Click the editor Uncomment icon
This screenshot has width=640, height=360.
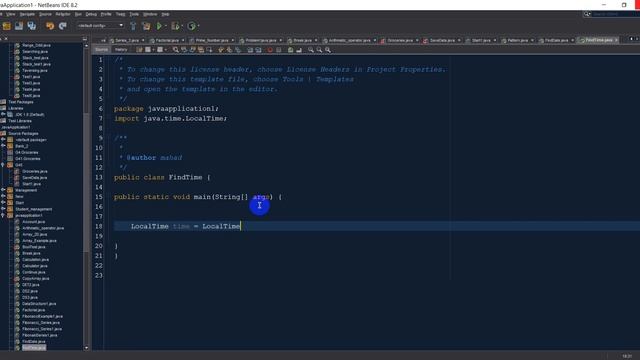click(x=299, y=50)
